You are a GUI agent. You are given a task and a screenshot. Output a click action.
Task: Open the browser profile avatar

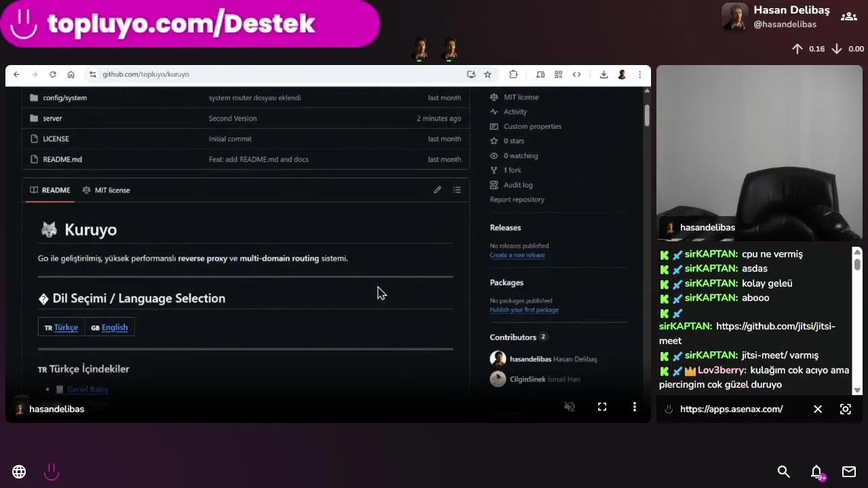(621, 75)
